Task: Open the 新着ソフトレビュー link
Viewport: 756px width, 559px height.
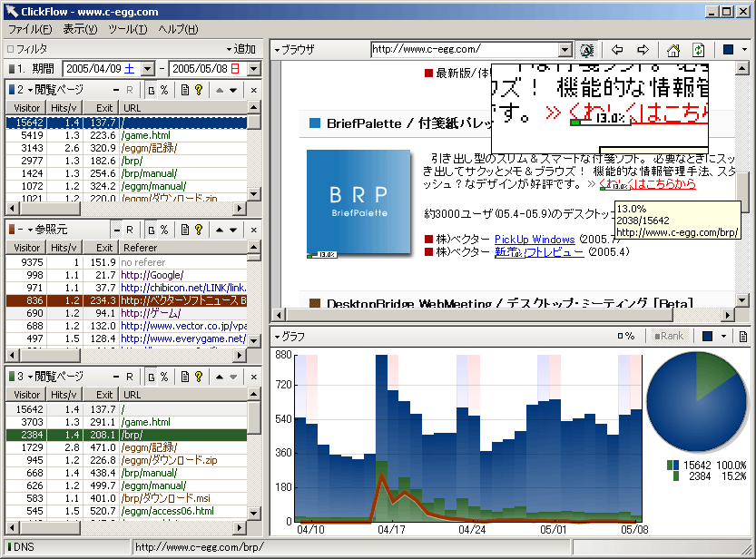Action: pos(539,252)
